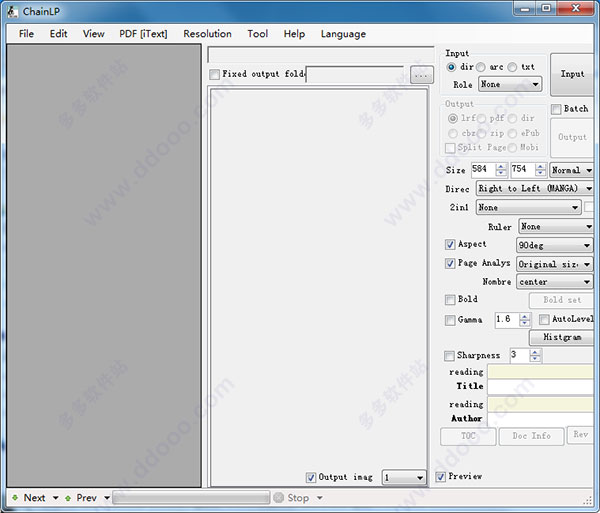Image resolution: width=600 pixels, height=513 pixels.
Task: Open the Role dropdown
Action: [510, 84]
